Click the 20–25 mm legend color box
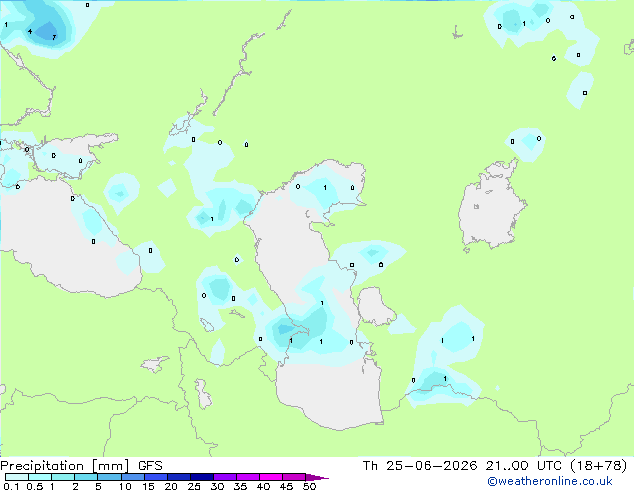The image size is (634, 490). click(x=179, y=477)
